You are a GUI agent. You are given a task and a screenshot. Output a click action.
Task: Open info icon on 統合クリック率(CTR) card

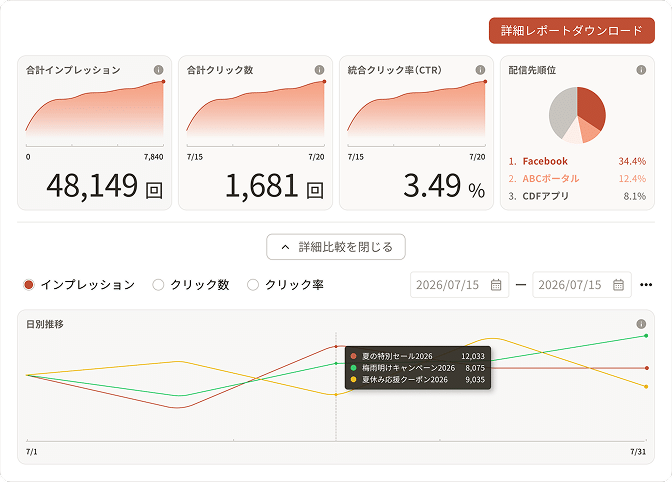click(480, 70)
